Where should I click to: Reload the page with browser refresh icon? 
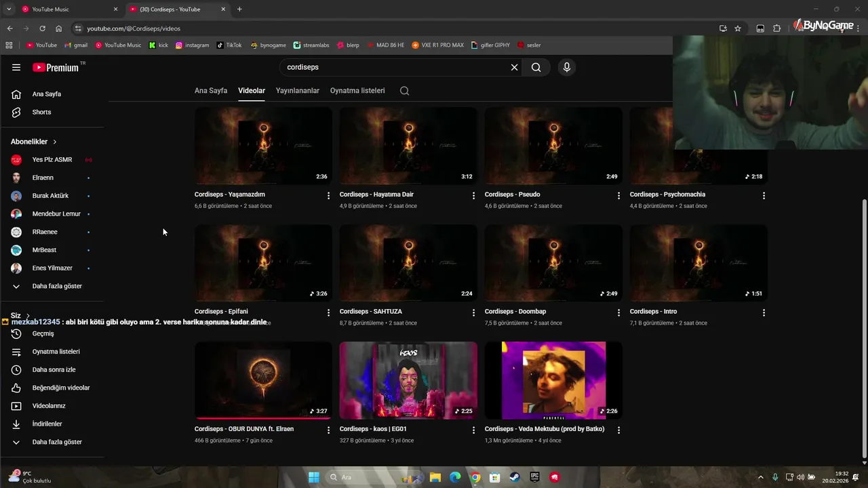pyautogui.click(x=42, y=28)
